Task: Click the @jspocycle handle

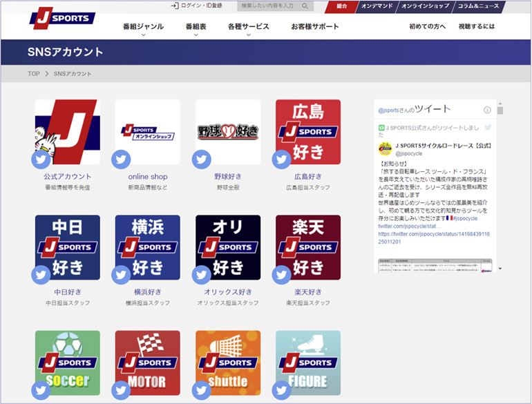Action: (409, 154)
